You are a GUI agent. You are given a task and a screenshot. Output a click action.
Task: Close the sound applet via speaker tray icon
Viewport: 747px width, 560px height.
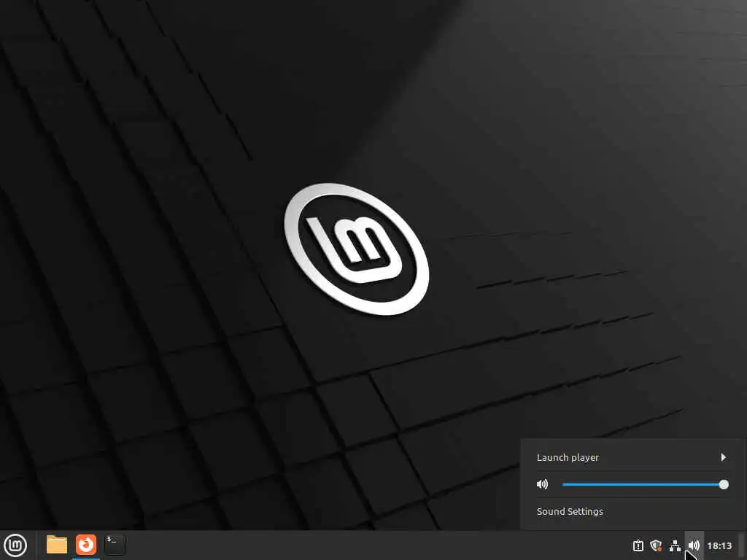694,545
